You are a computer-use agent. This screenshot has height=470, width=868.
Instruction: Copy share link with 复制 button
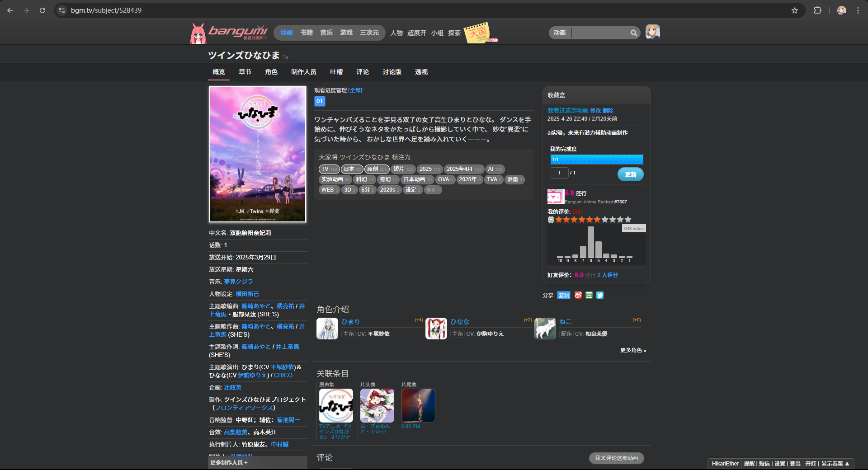[x=564, y=295]
